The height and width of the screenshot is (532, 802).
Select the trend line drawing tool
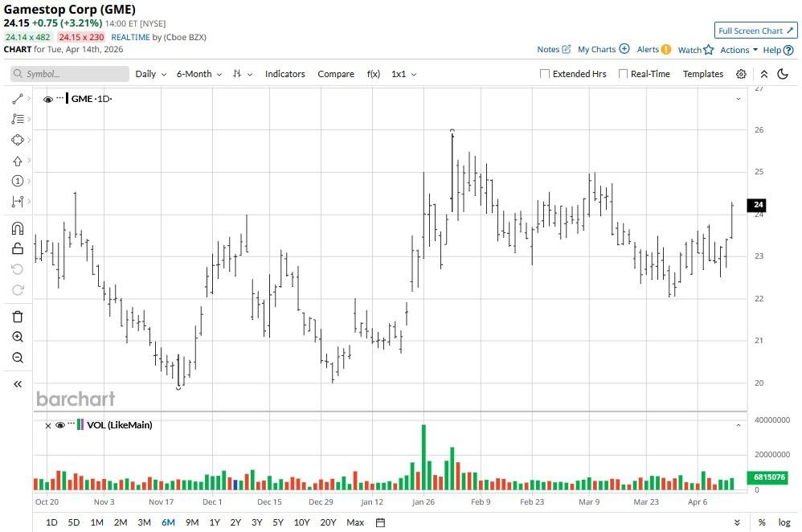(17, 99)
